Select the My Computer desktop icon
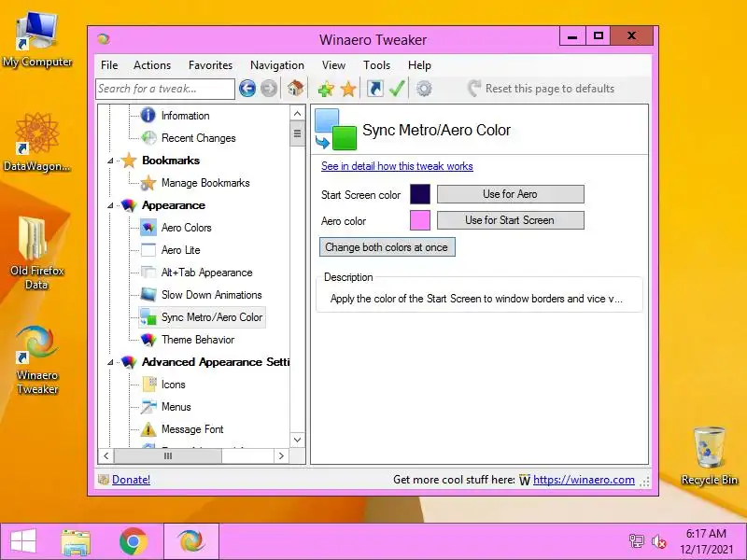 click(37, 39)
